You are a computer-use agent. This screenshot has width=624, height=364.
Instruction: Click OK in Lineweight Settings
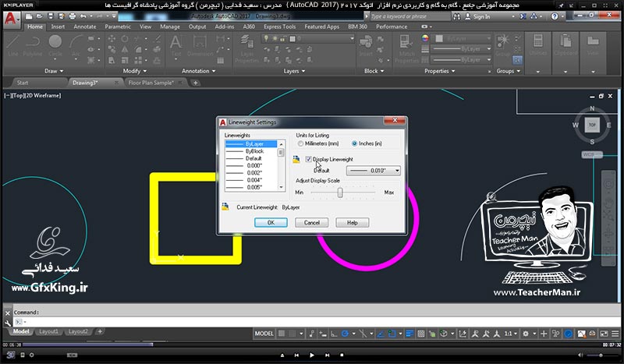(x=271, y=223)
